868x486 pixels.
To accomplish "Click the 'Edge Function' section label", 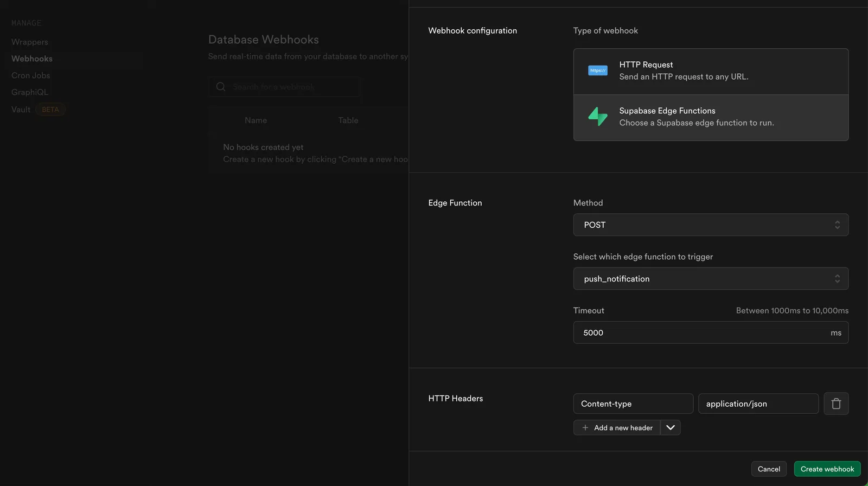I will coord(455,202).
